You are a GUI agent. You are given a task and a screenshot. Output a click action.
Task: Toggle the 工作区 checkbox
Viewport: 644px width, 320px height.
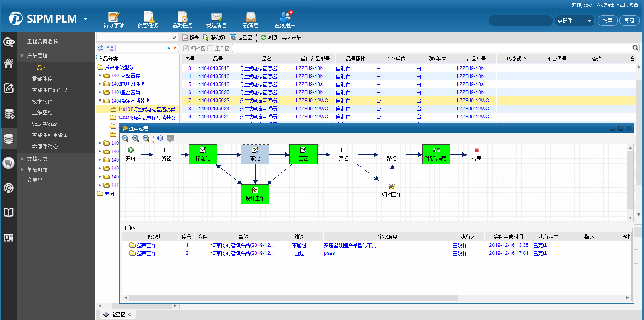[x=210, y=48]
